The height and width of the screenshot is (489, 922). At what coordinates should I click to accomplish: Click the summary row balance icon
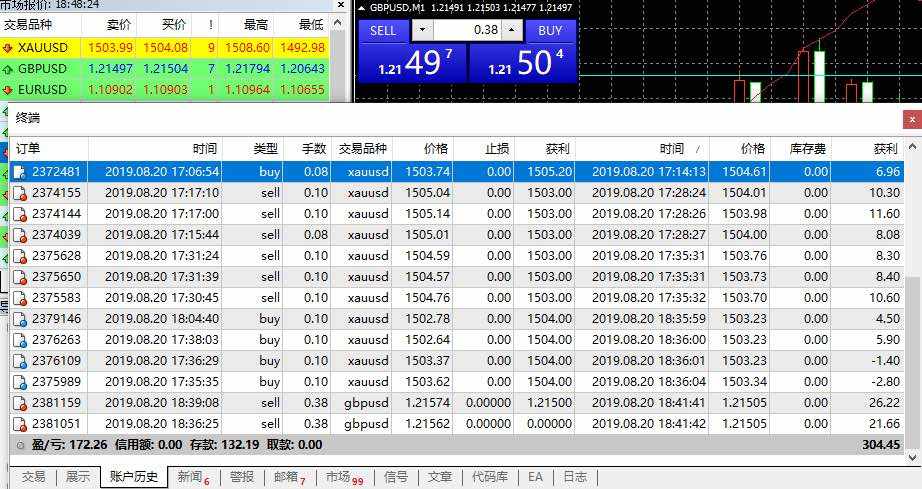(x=21, y=445)
